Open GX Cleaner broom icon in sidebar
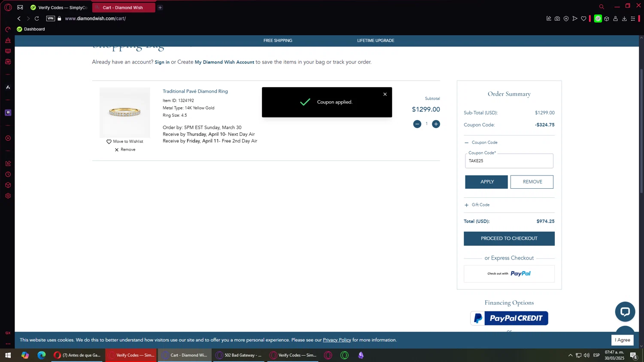This screenshot has width=644, height=362. click(x=8, y=40)
